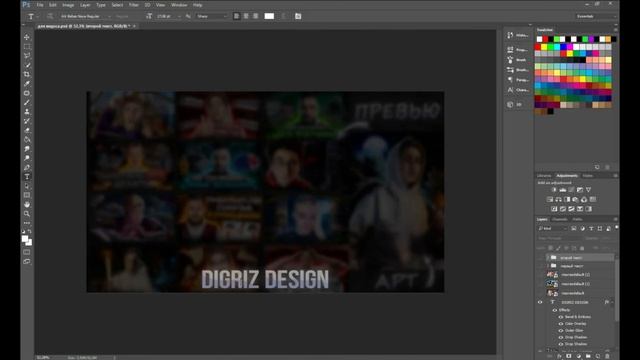Open the Image menu

(x=68, y=5)
